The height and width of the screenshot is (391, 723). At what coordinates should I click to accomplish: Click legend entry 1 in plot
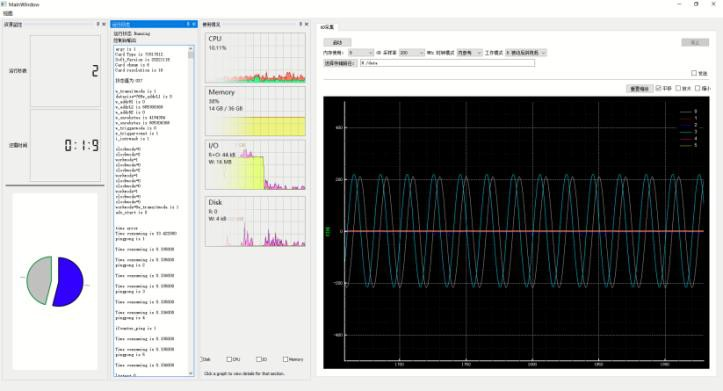689,118
